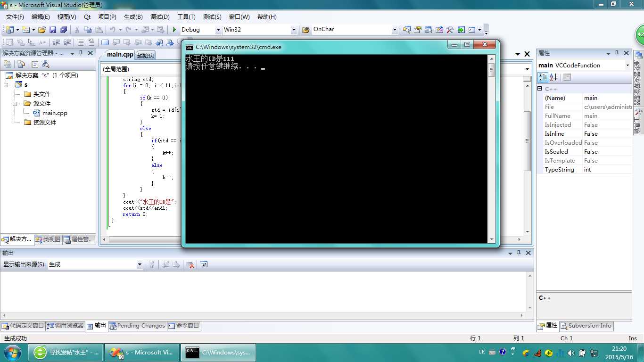Click the Windows Start button

pos(12,352)
